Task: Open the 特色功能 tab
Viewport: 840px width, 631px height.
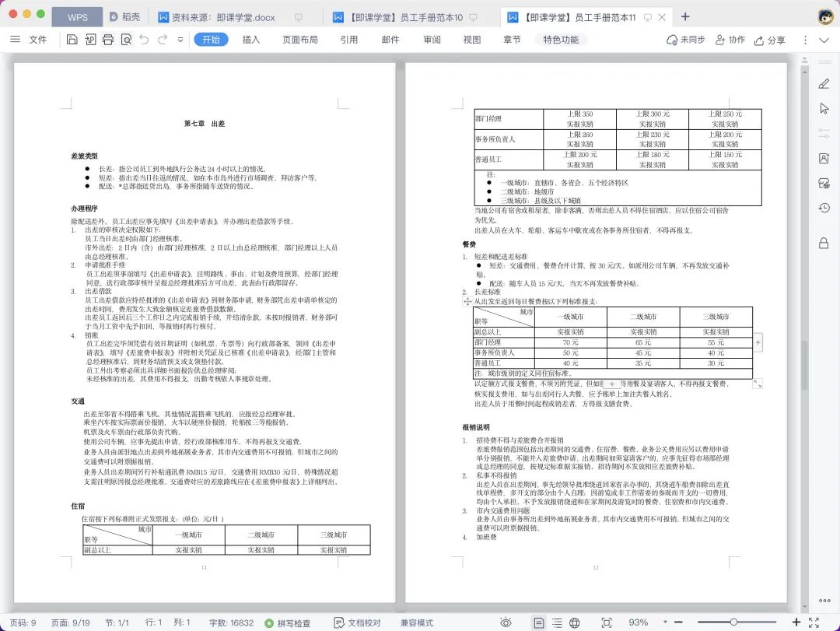Action: pyautogui.click(x=560, y=40)
